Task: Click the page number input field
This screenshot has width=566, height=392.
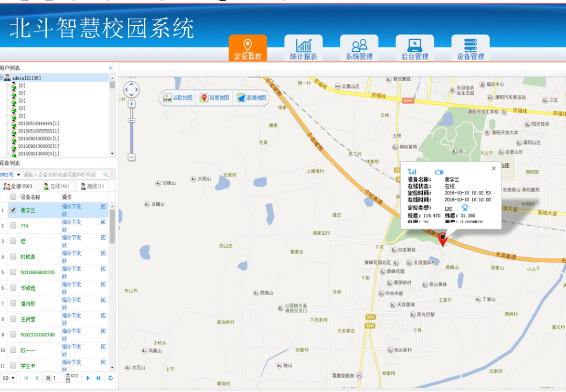Action: (58, 378)
